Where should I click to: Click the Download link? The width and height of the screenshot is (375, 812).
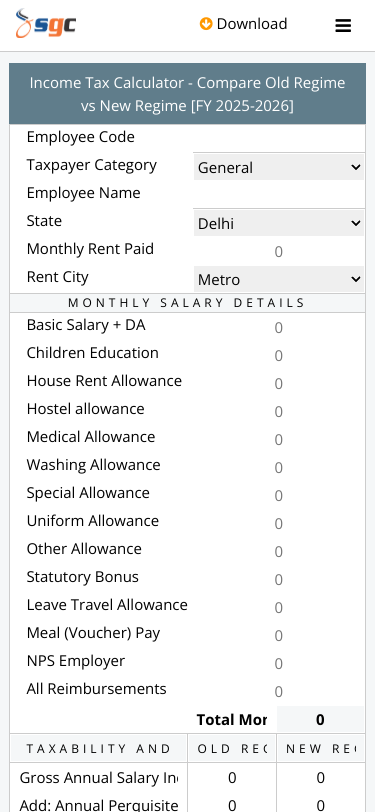pos(243,24)
